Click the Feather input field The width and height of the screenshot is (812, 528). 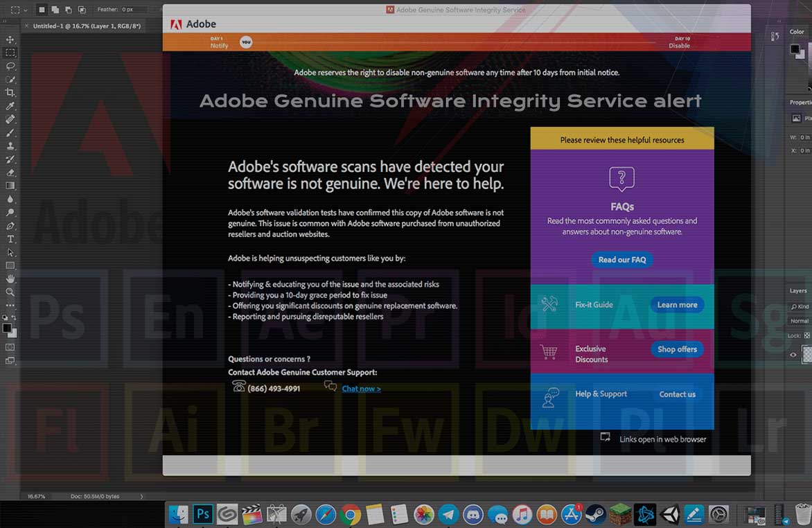point(134,9)
